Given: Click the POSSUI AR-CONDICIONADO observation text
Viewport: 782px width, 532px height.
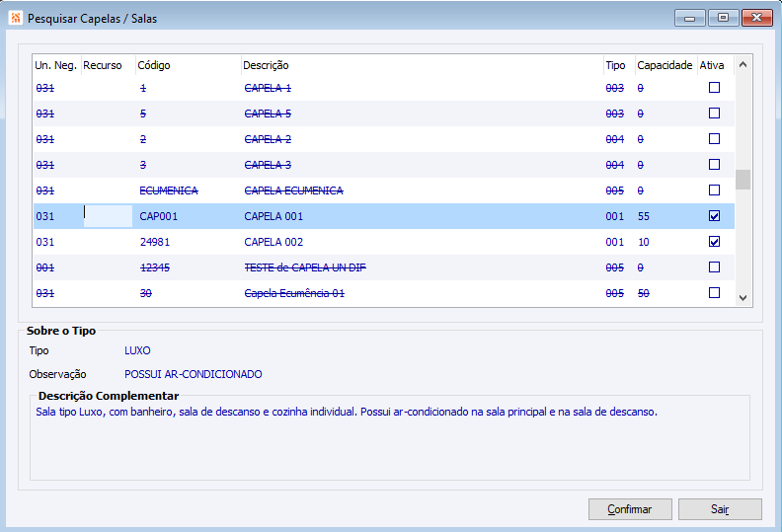Looking at the screenshot, I should (193, 374).
